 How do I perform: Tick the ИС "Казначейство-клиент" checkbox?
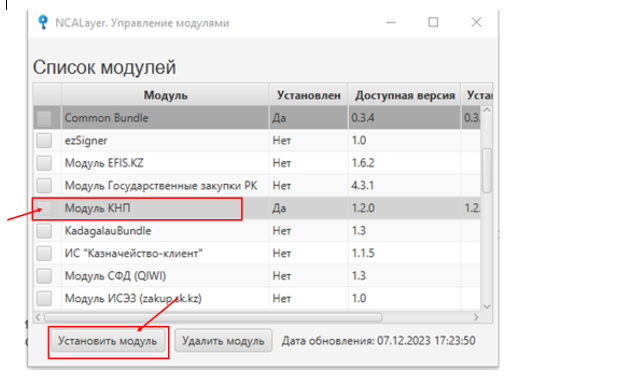click(x=44, y=253)
